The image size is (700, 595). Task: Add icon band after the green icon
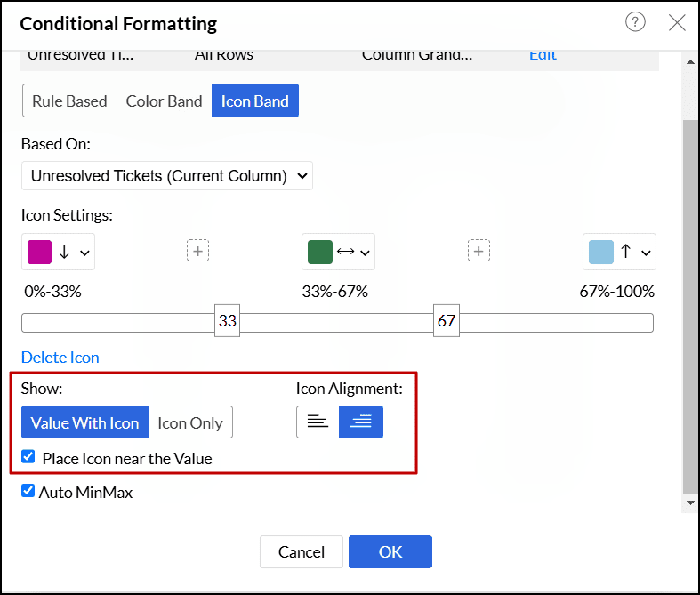(x=479, y=252)
